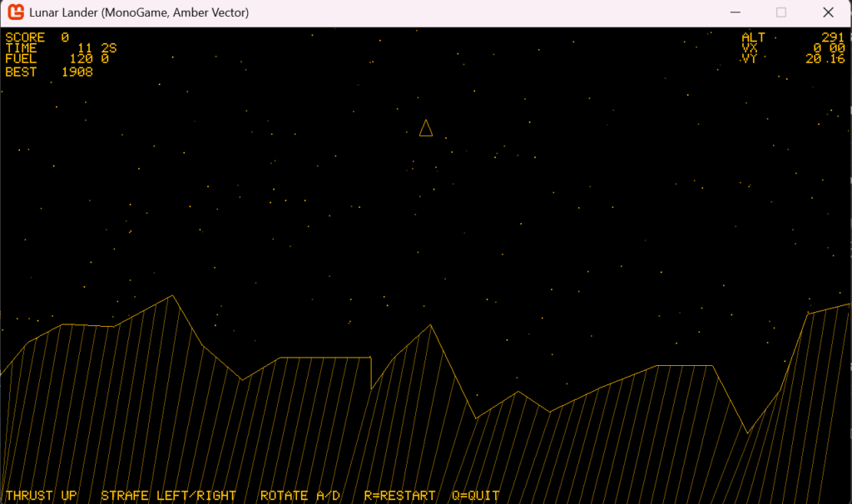The image size is (852, 504).
Task: Minimize the Lunar Lander window
Action: click(x=734, y=12)
